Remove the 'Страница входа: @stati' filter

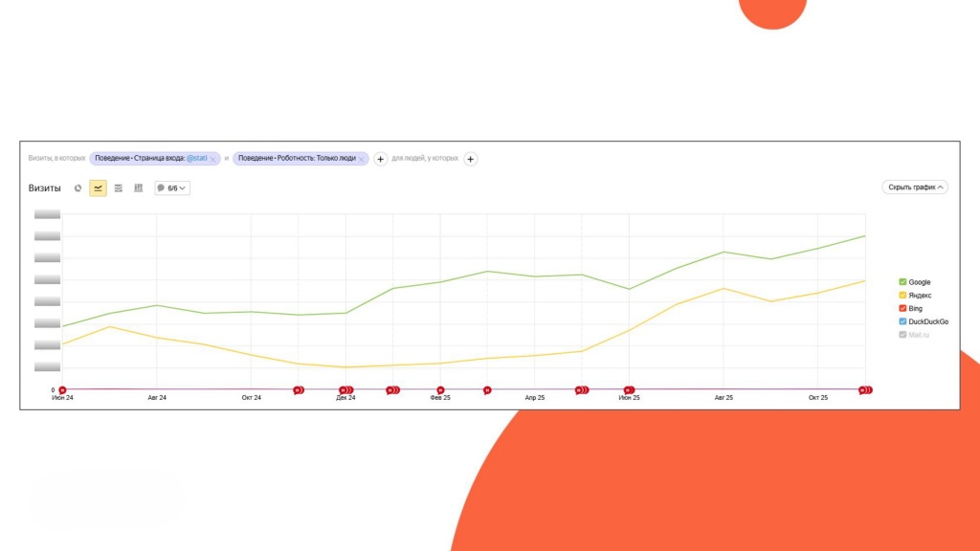point(213,160)
